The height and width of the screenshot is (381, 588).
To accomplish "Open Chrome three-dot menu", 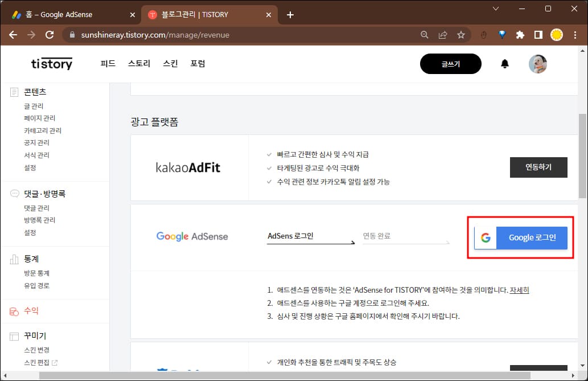I will click(x=575, y=35).
